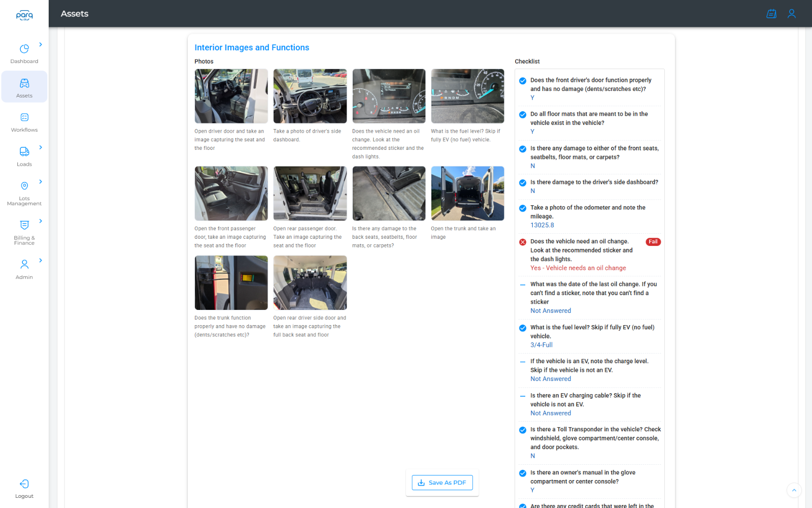Click the Dashboard menu label

pyautogui.click(x=24, y=61)
